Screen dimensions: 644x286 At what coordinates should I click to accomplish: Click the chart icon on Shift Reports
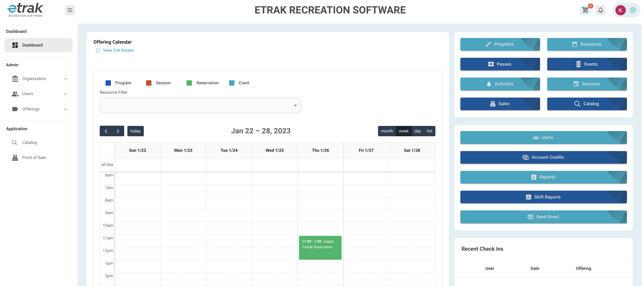[528, 197]
